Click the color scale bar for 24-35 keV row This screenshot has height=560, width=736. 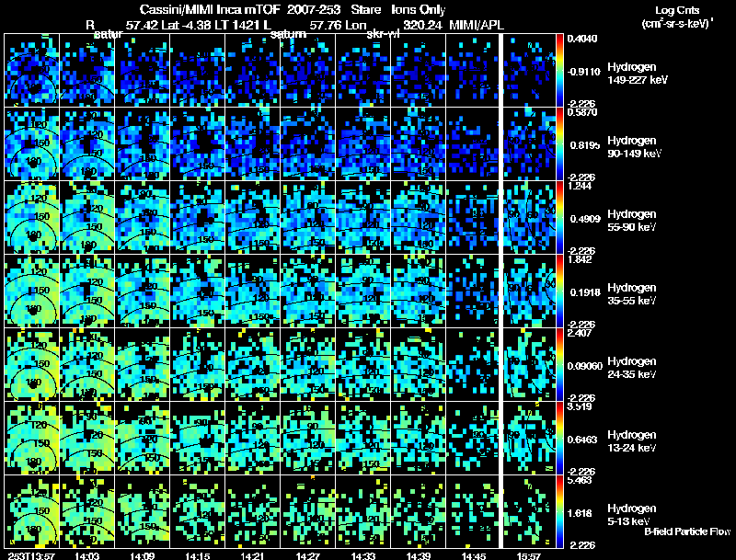(x=559, y=364)
